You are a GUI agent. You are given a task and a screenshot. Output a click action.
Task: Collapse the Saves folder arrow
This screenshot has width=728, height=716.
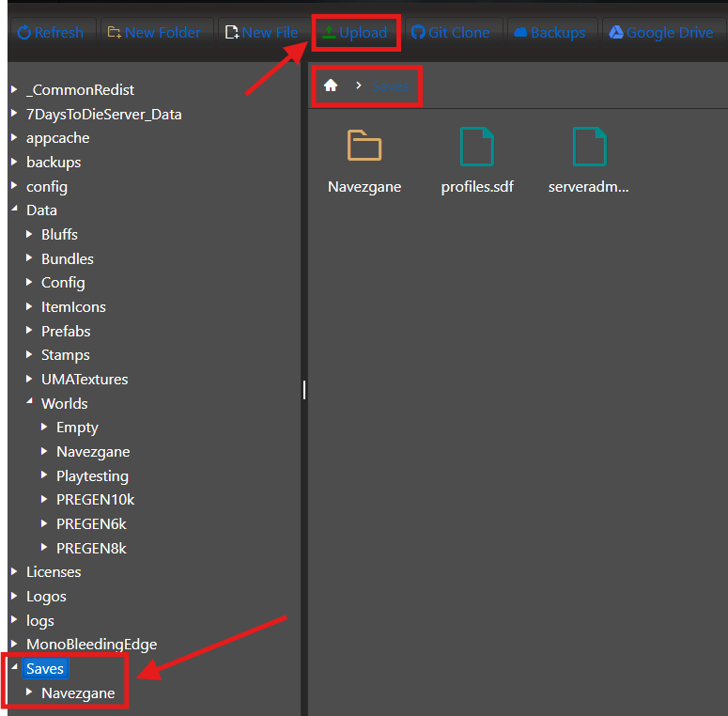14,667
